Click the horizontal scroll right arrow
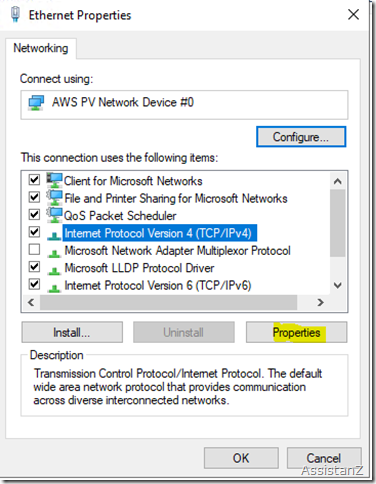This screenshot has width=376, height=484. 320,302
